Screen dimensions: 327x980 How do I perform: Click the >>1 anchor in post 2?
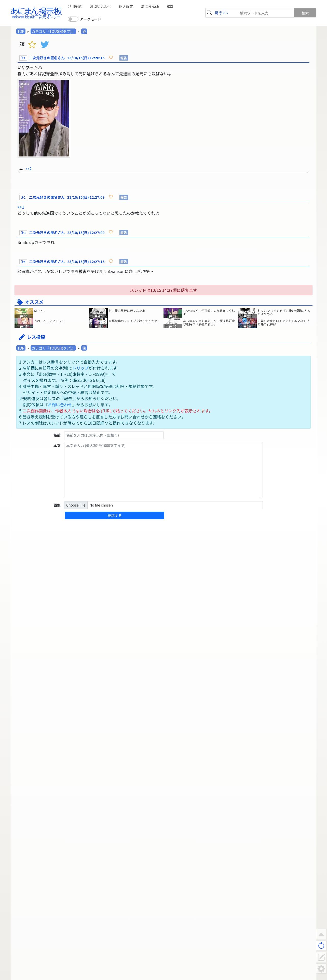coord(21,207)
